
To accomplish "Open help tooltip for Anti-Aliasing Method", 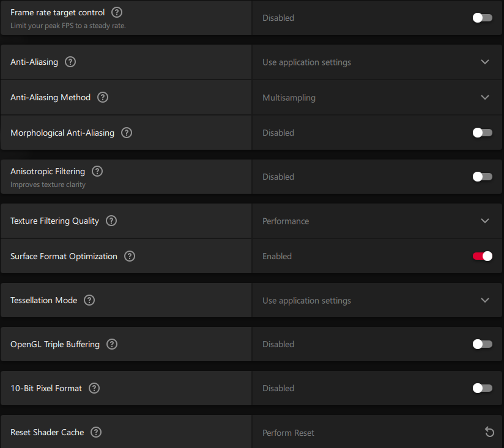I will click(x=103, y=97).
